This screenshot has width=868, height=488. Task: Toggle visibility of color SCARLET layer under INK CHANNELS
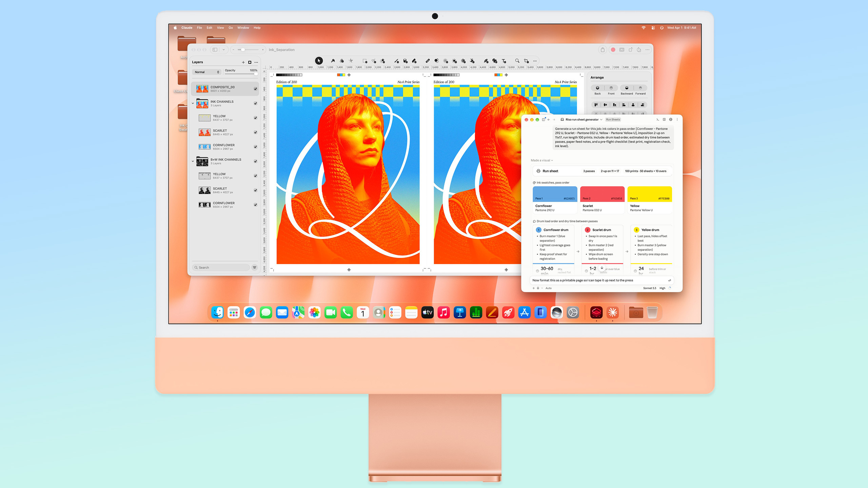[255, 132]
